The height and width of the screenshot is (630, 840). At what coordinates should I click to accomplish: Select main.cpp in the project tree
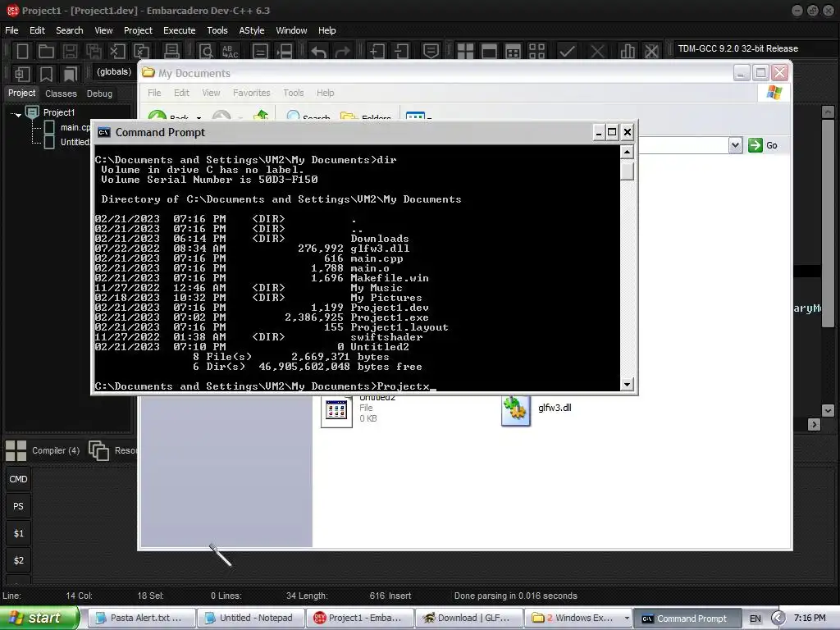(75, 127)
